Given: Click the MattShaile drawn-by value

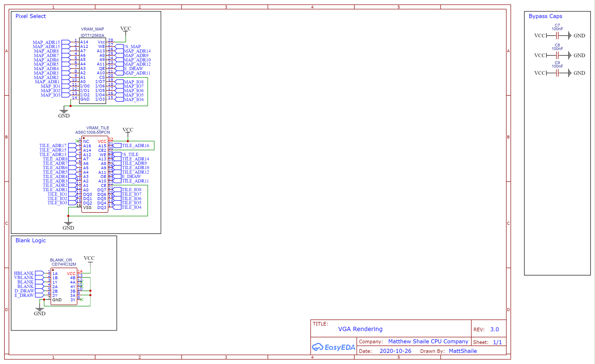Looking at the screenshot, I should click(463, 351).
